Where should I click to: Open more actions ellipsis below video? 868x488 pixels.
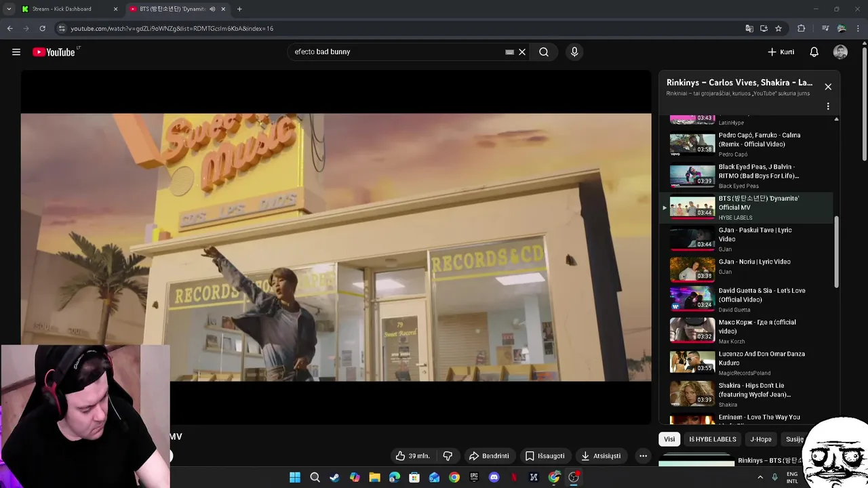tap(643, 456)
